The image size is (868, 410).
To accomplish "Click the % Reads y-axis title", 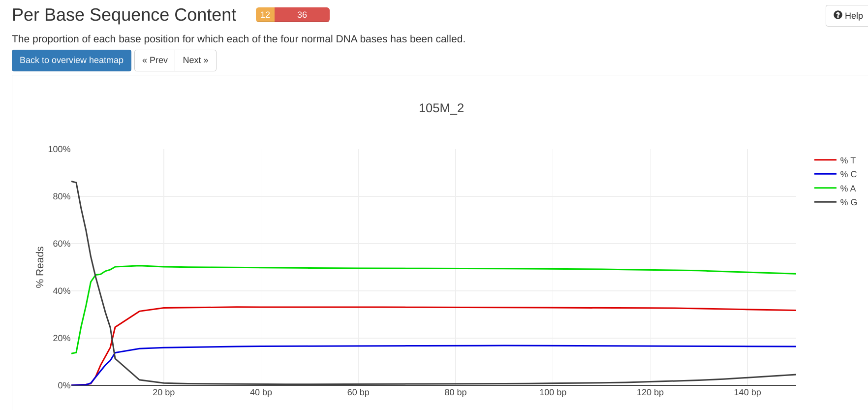I will [40, 267].
